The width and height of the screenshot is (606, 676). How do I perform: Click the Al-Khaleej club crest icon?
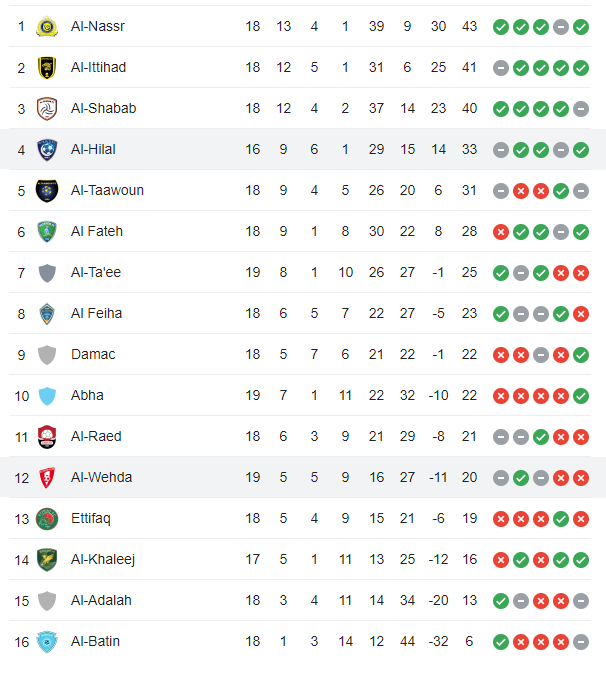click(x=47, y=559)
